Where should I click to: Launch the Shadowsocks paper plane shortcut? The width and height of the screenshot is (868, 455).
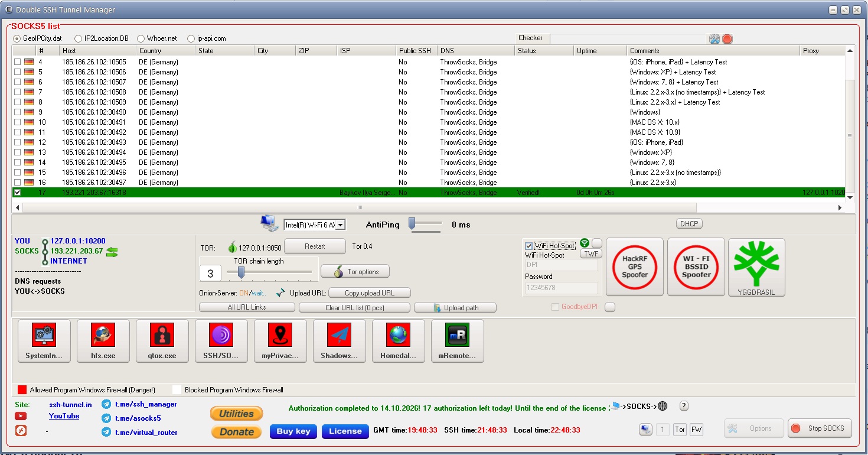pos(340,340)
